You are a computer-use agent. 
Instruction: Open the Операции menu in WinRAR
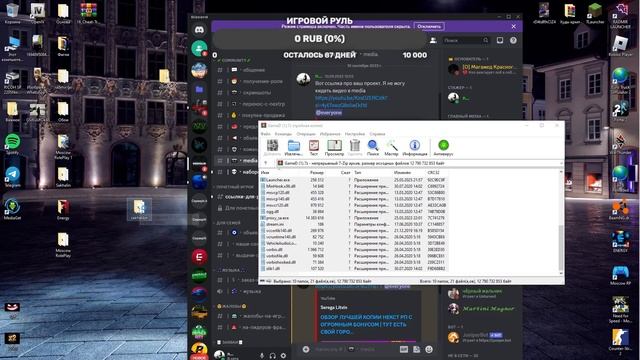tap(306, 134)
